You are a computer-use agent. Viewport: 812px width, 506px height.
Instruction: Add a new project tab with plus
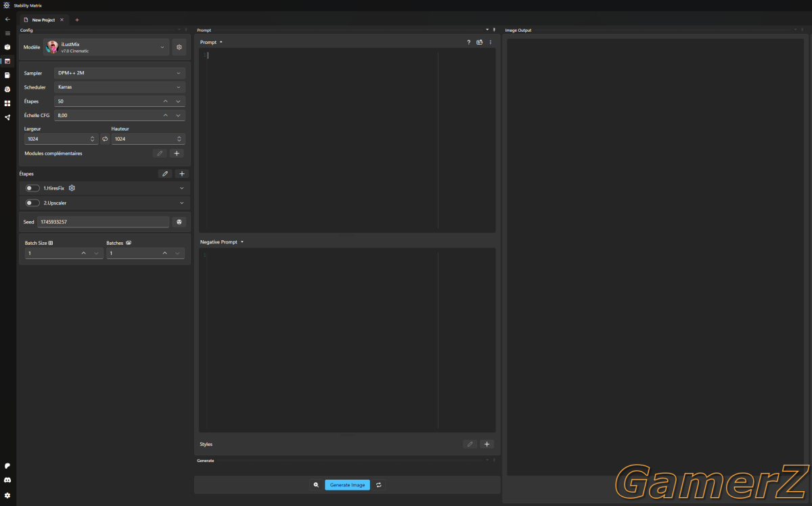77,20
